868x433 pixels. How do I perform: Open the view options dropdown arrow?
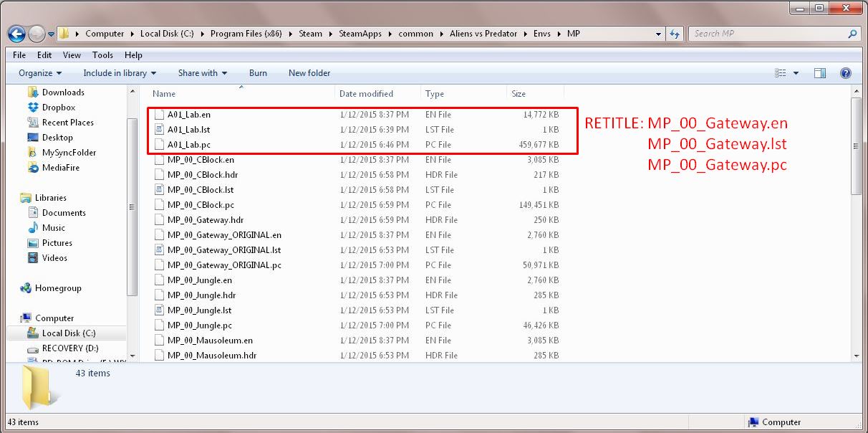pyautogui.click(x=796, y=73)
